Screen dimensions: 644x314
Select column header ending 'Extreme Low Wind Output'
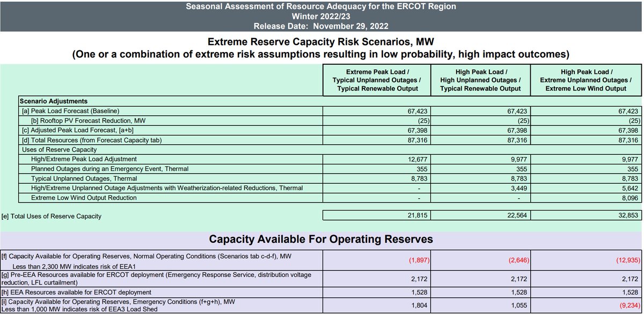[586, 79]
